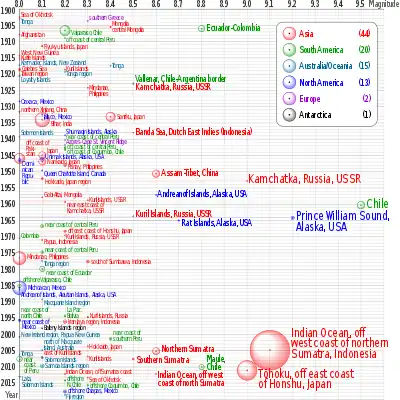Screen dimensions: 400x400
Task: Click the Queen Charlotte Island, Canada label
Action: [x=75, y=174]
